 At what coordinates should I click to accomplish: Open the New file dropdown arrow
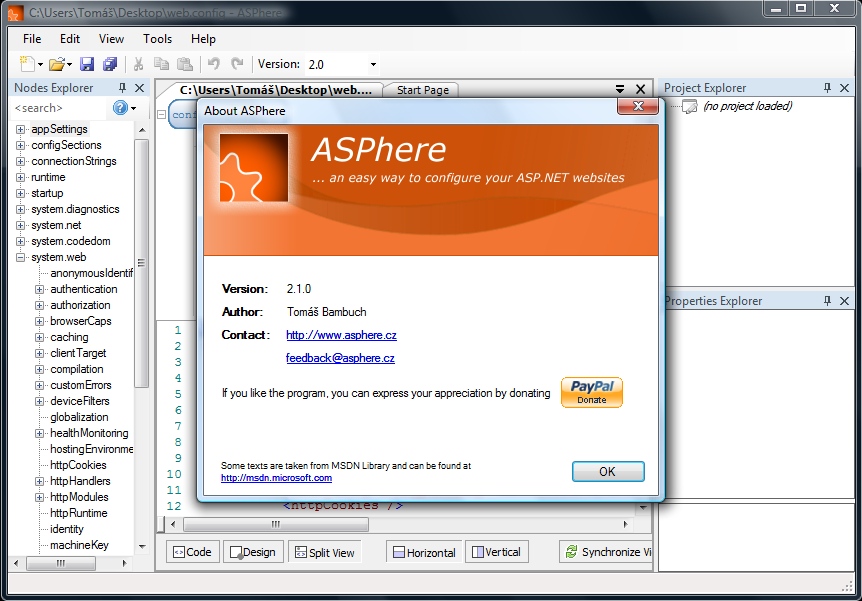pyautogui.click(x=40, y=65)
